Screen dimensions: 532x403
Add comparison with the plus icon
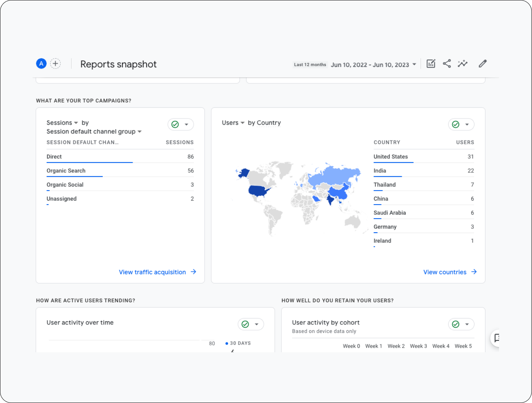(56, 64)
